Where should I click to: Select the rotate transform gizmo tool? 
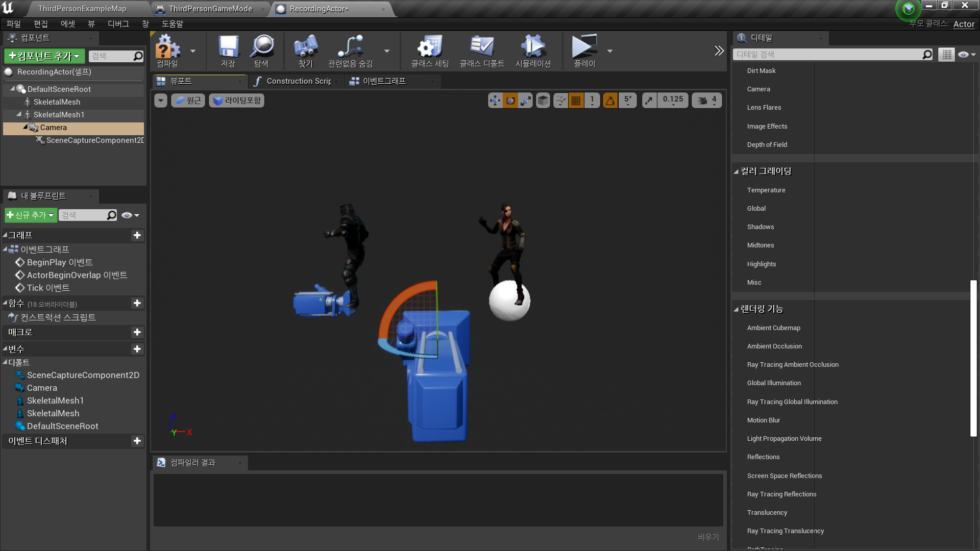click(x=510, y=101)
